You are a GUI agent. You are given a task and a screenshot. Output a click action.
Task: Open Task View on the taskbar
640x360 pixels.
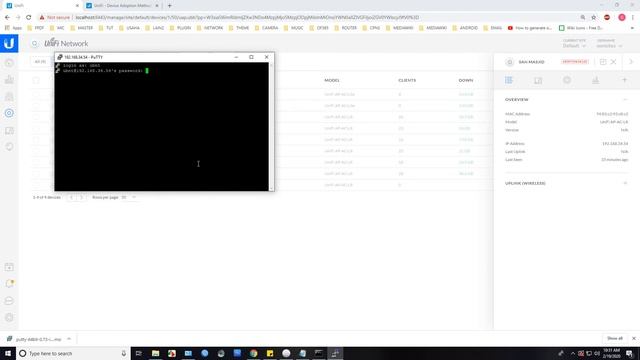pos(139,353)
